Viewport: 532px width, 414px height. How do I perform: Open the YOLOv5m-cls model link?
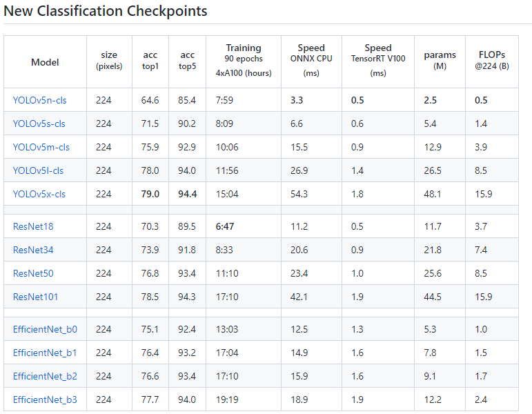41,147
